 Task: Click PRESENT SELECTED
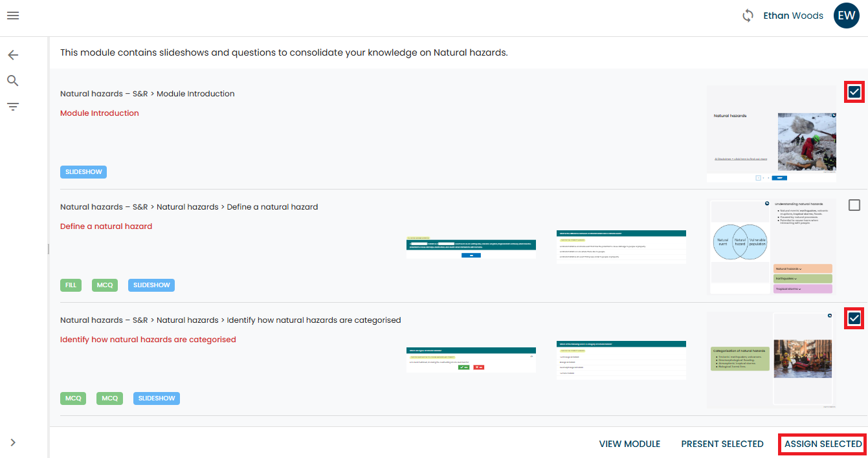tap(722, 444)
